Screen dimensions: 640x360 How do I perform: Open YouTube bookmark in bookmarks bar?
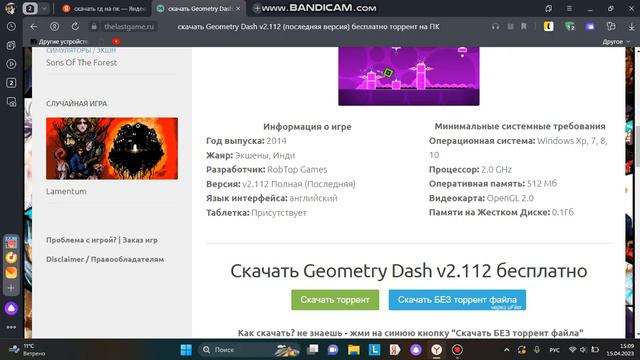click(x=116, y=42)
